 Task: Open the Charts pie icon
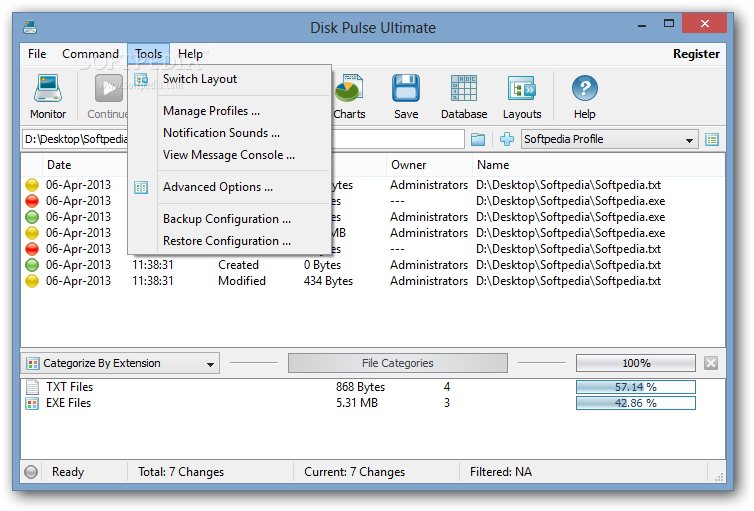(x=349, y=88)
